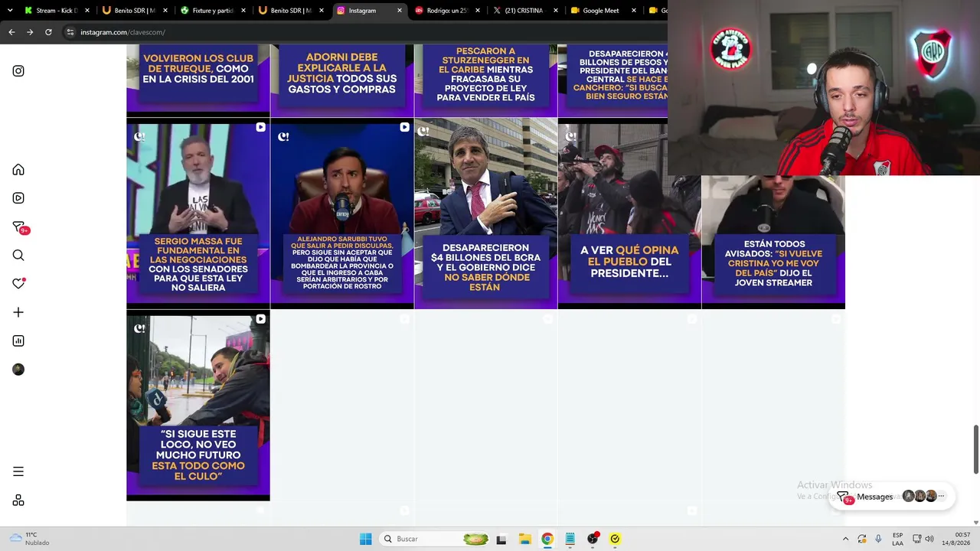This screenshot has width=980, height=551.
Task: Open the Instagram logo home link
Action: (18, 71)
